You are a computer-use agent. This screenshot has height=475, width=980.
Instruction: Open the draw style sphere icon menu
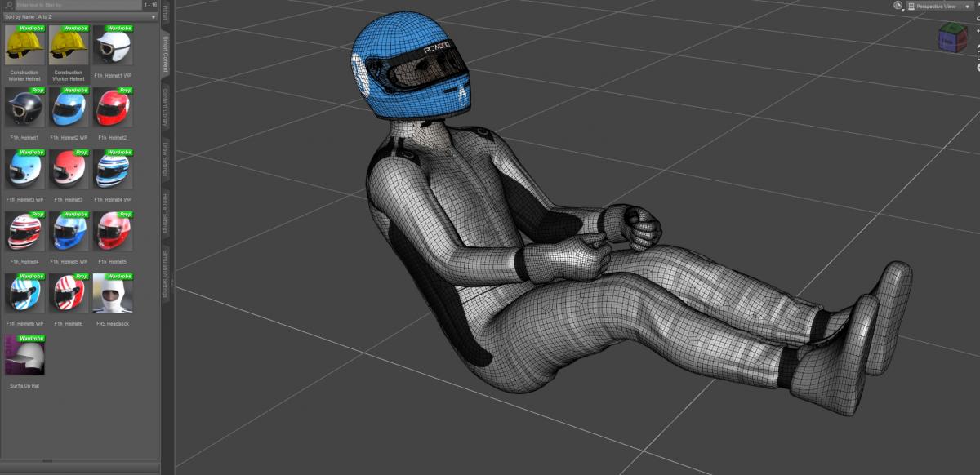pyautogui.click(x=898, y=6)
